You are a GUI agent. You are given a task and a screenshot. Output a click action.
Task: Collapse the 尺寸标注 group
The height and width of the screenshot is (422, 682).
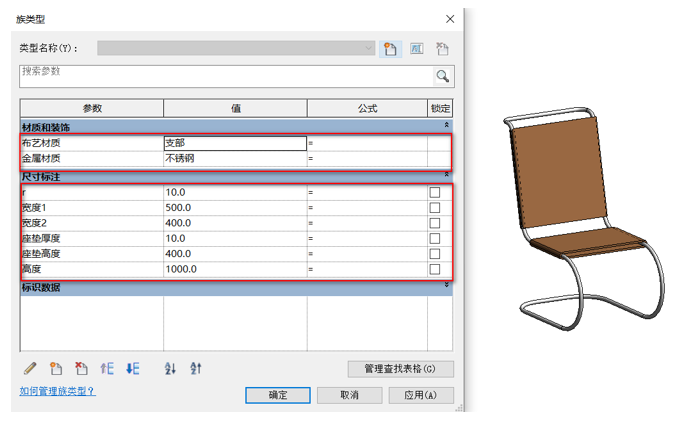click(446, 175)
